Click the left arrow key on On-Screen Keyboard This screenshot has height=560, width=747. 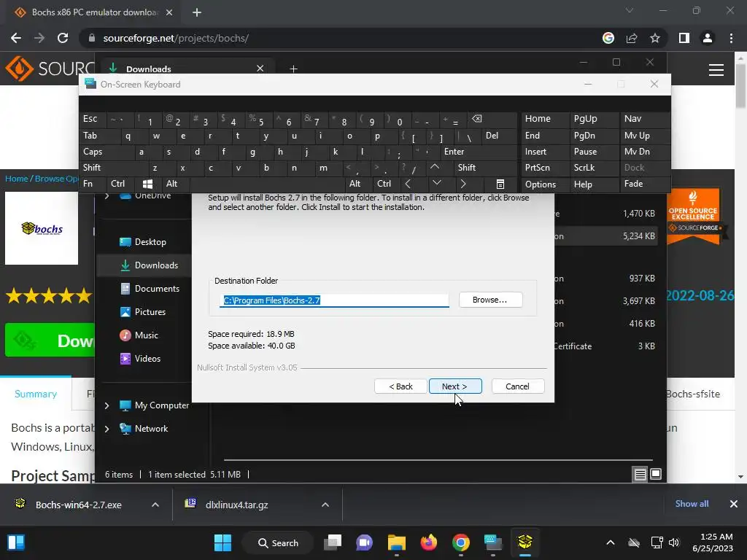coord(408,183)
